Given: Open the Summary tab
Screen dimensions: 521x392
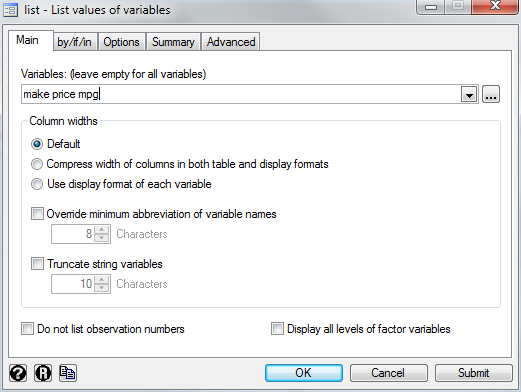Looking at the screenshot, I should tap(173, 42).
